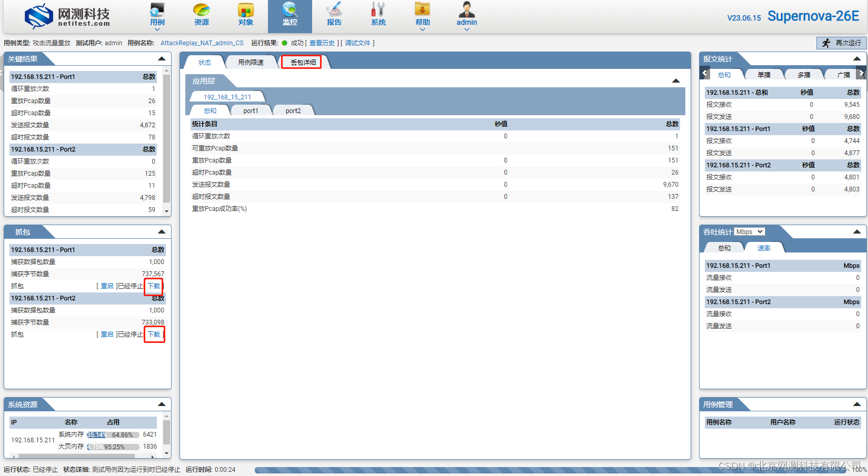The image size is (868, 476).
Task: Collapse the 系统资源 system resources panel
Action: [x=162, y=404]
